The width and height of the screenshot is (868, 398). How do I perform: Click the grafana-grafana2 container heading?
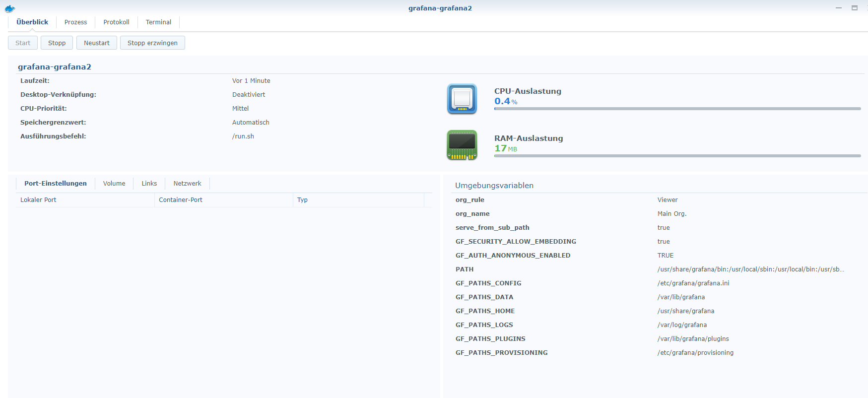click(55, 66)
